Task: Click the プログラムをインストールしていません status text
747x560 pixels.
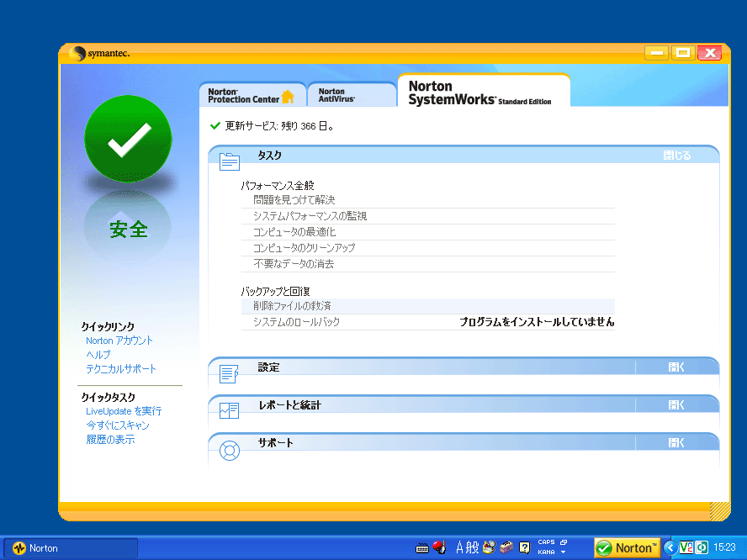Action: tap(537, 322)
